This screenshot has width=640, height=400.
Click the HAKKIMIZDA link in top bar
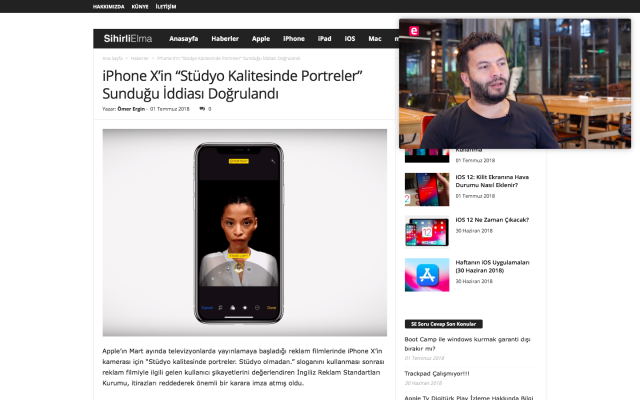coord(109,7)
